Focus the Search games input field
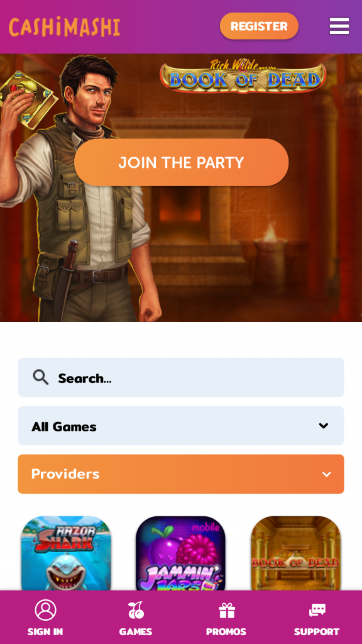Viewport: 362px width, 644px height. click(181, 377)
